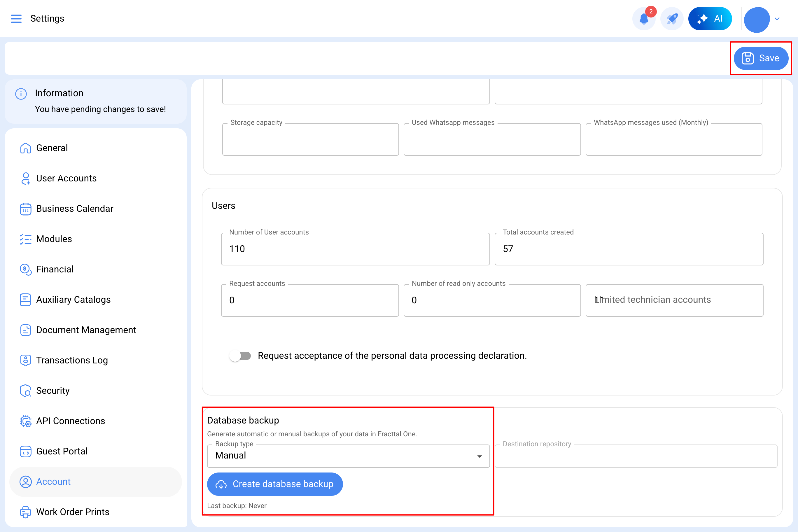Click Create database backup button

[x=275, y=484]
